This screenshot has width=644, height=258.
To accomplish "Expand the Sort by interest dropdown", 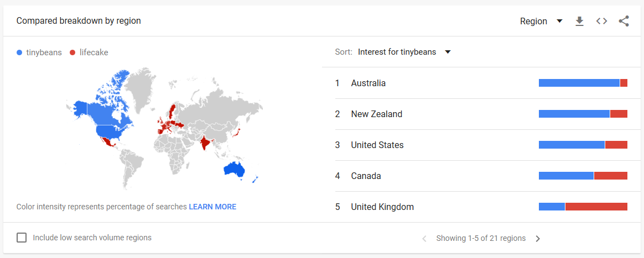I will click(404, 52).
